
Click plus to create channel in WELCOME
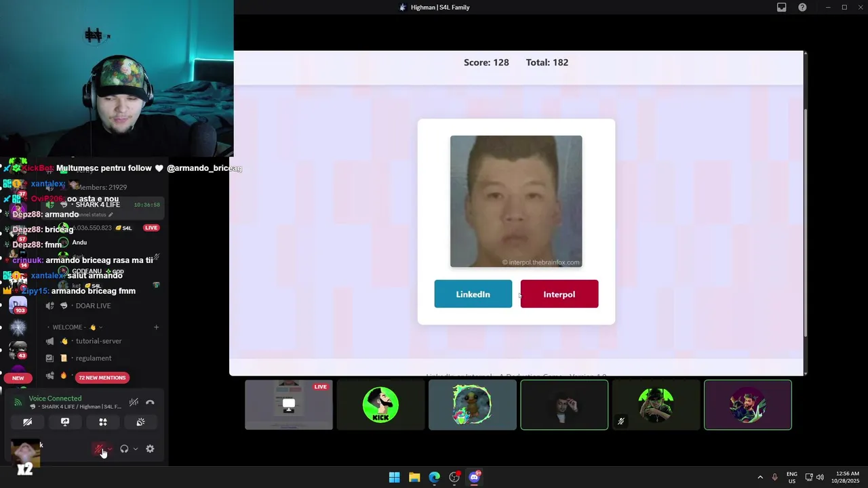[156, 327]
